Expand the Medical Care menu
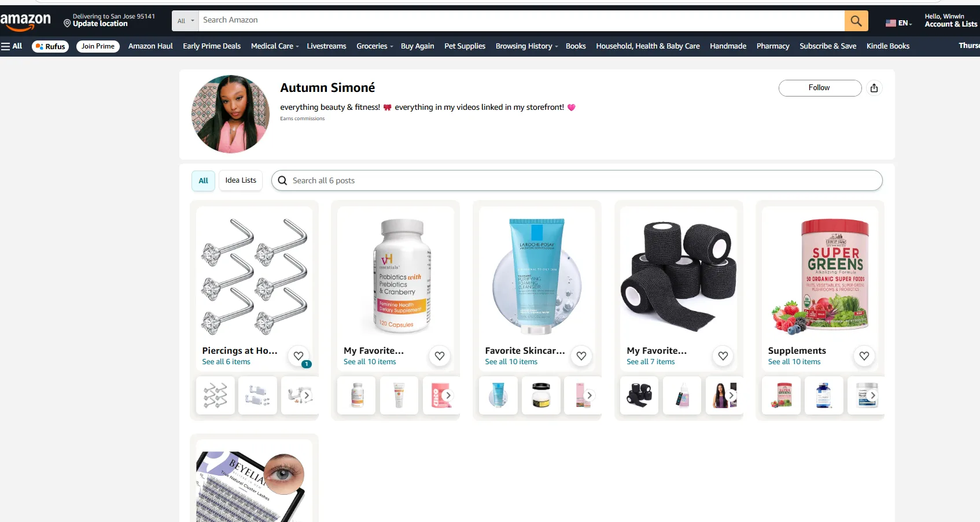This screenshot has width=980, height=522. click(x=275, y=46)
